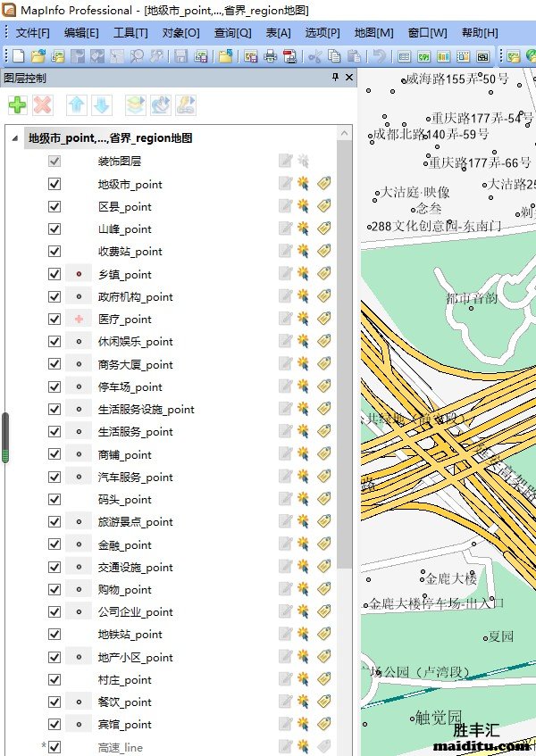Click the Move Layer Down arrow

[102, 105]
